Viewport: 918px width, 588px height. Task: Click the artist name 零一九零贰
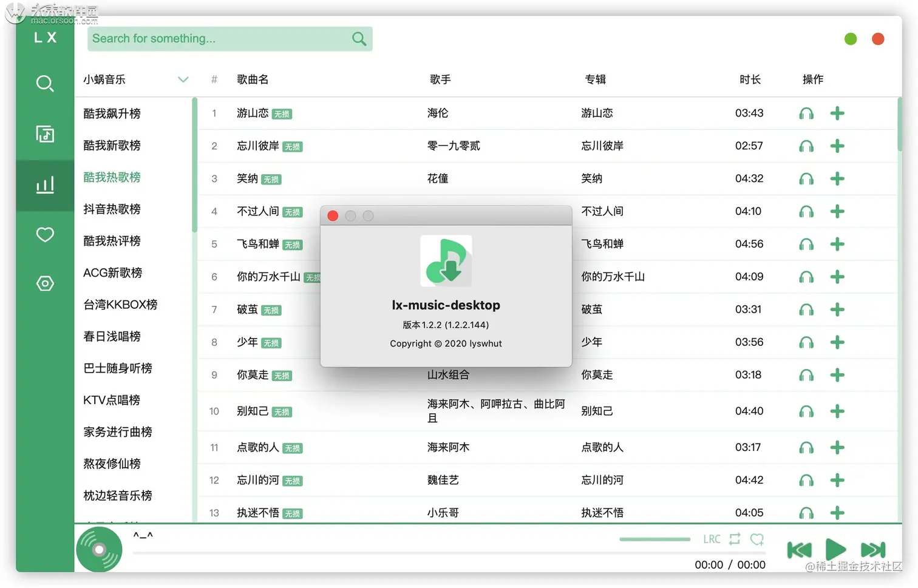point(454,146)
